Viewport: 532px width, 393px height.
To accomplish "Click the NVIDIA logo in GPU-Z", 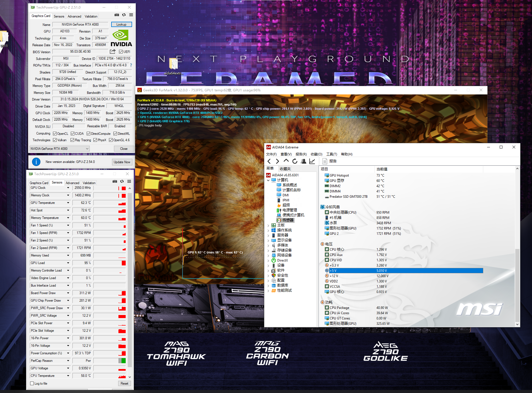I will 122,38.
